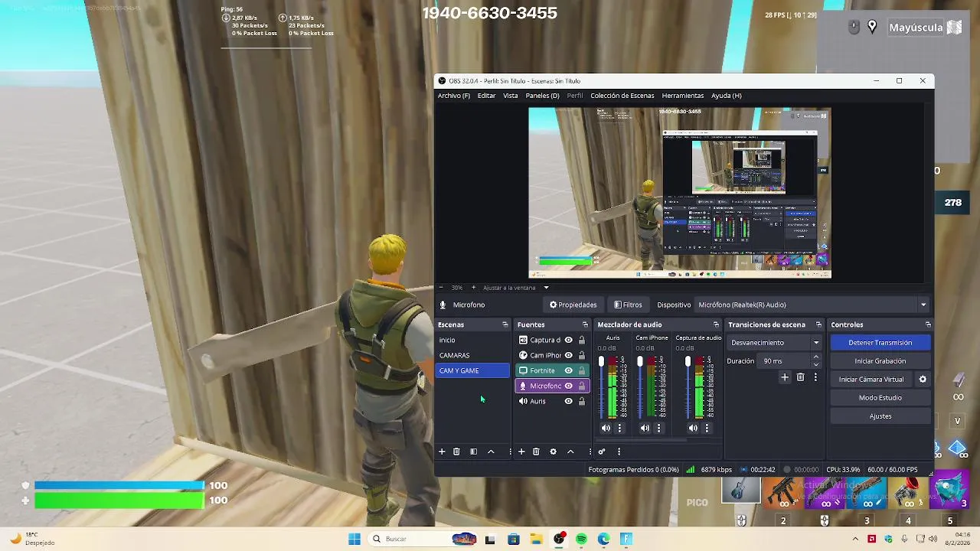Toggle lock on Captura d source

582,340
